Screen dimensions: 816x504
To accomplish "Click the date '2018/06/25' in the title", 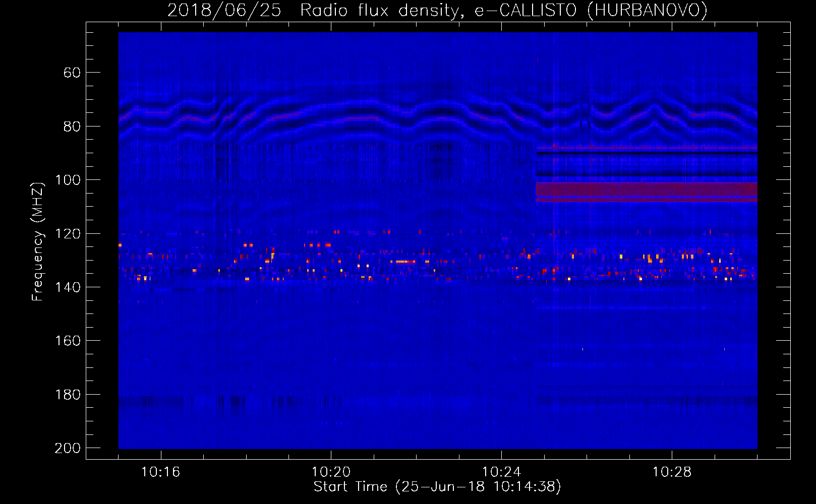I will point(224,11).
